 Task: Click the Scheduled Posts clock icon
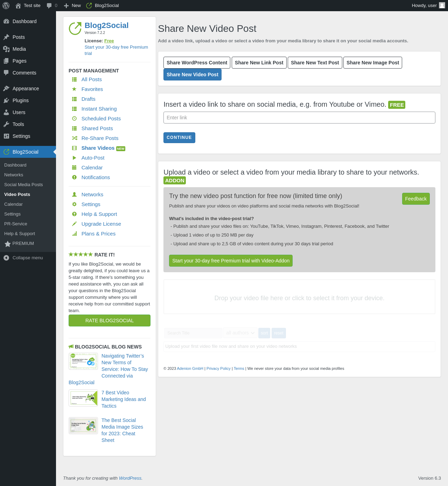tap(74, 119)
